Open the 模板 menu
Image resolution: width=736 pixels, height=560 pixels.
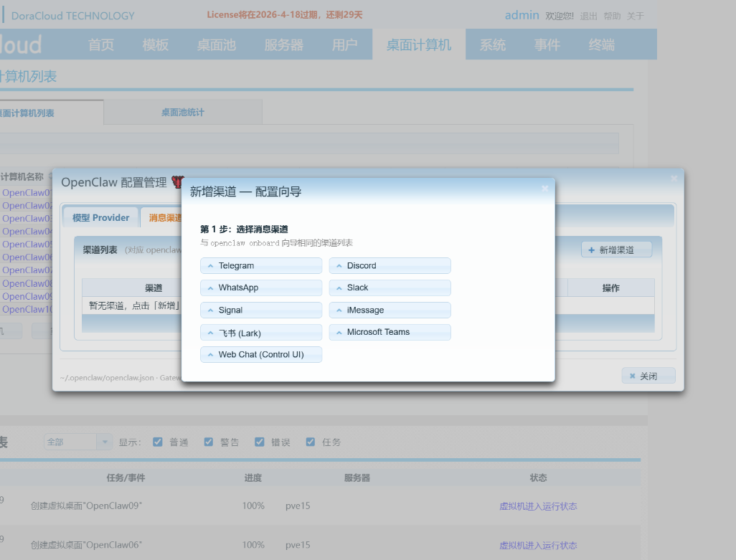click(156, 45)
